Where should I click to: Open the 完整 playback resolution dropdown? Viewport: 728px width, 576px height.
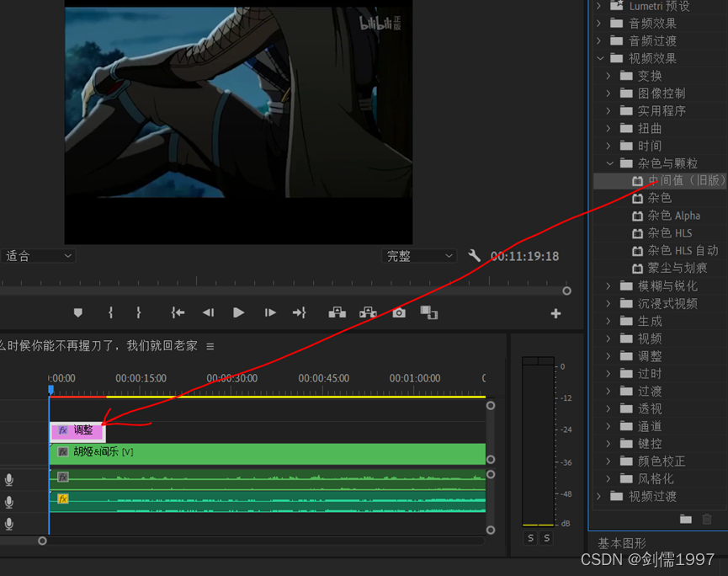(419, 256)
